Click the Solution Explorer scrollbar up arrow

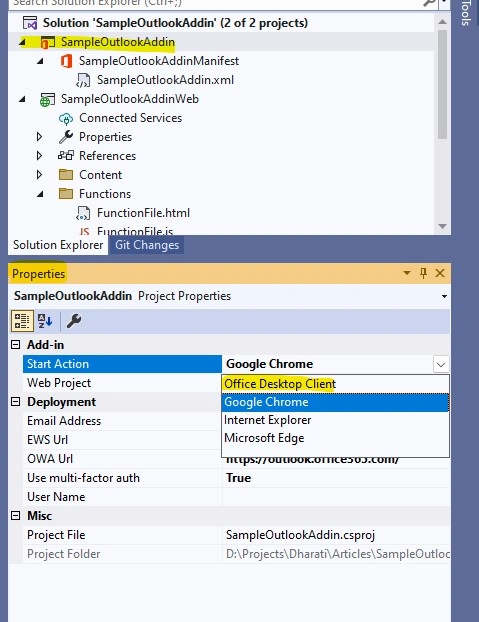pos(443,22)
